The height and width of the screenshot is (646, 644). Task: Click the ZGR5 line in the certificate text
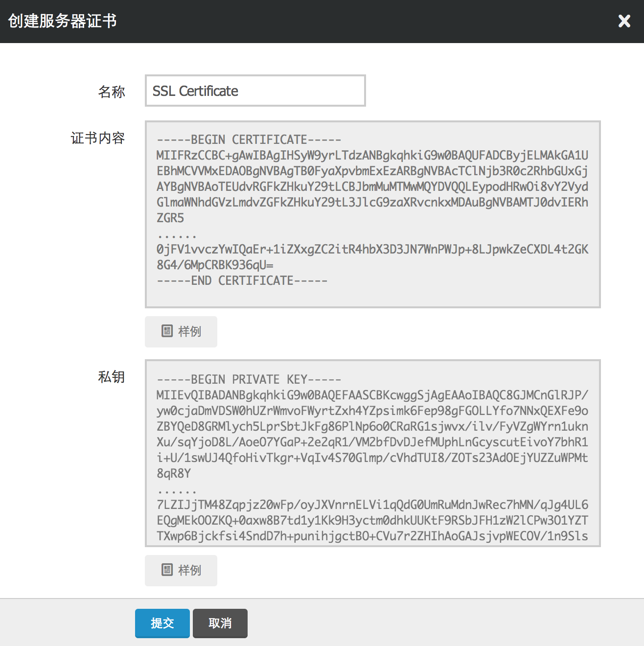coord(170,218)
